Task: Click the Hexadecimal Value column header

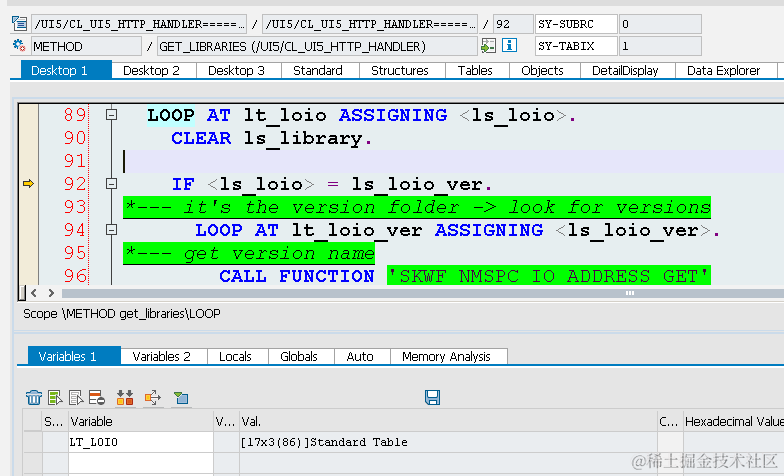Action: coord(734,422)
